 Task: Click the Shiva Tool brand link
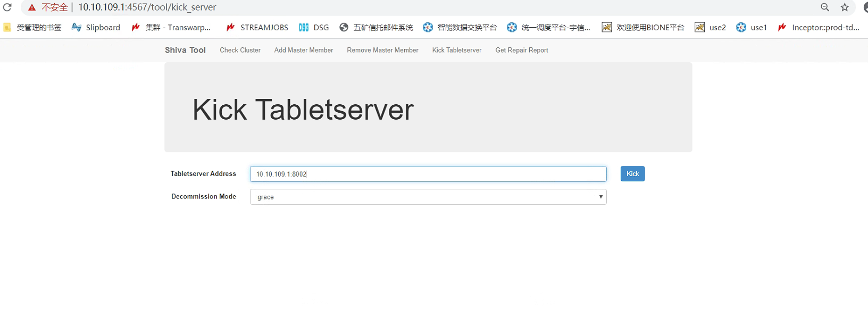(x=185, y=50)
